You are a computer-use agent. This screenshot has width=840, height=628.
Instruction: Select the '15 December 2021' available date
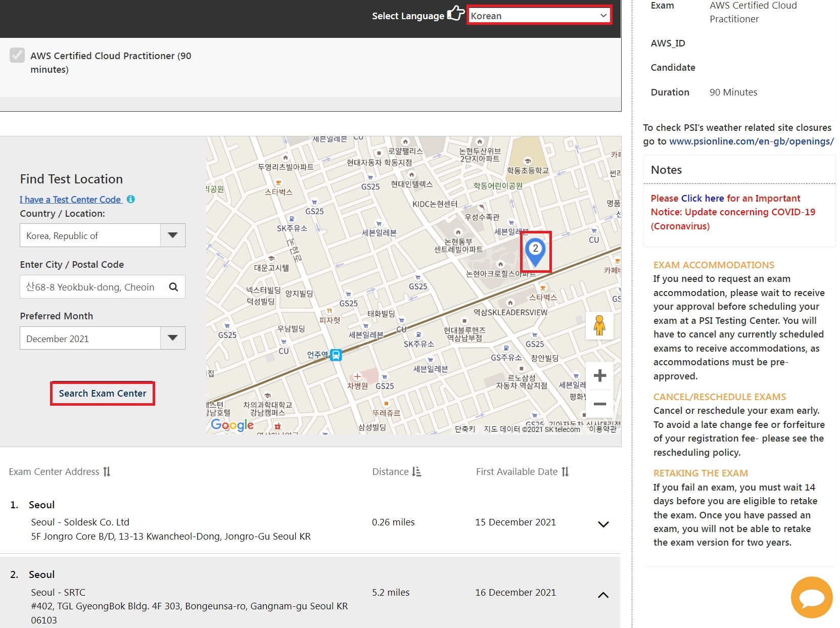516,522
